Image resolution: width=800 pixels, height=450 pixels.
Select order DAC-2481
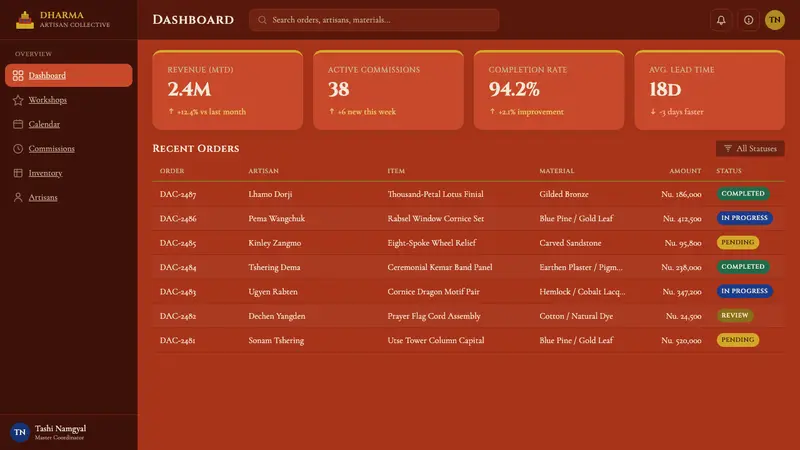[177, 340]
